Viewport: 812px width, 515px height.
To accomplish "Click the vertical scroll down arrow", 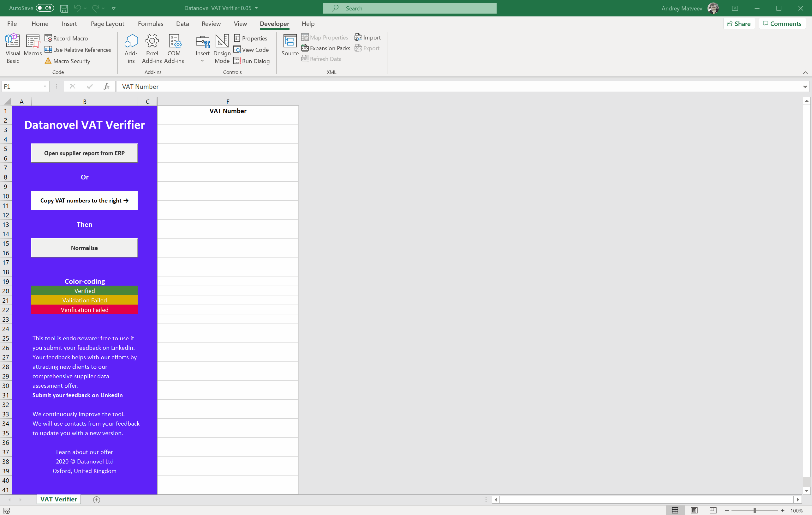I will (x=806, y=491).
